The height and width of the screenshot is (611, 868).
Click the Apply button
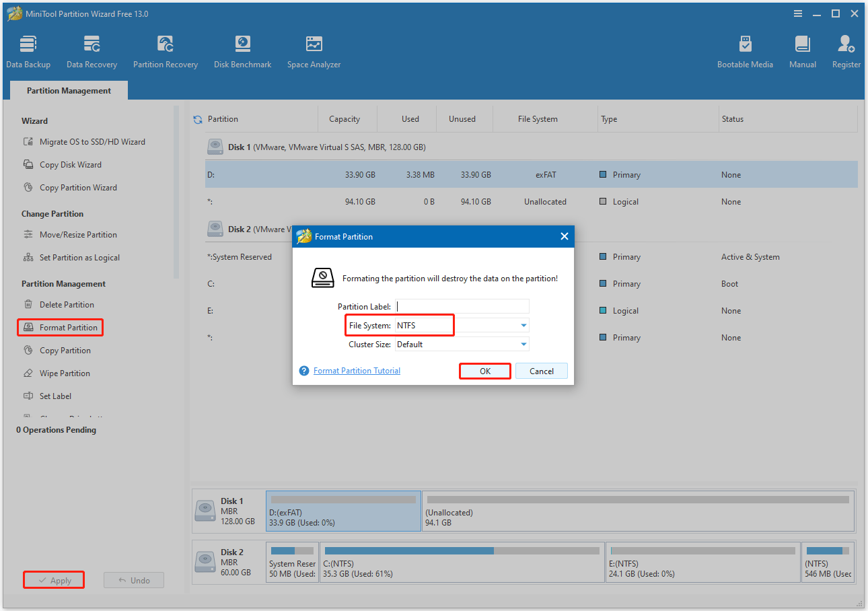pos(53,579)
